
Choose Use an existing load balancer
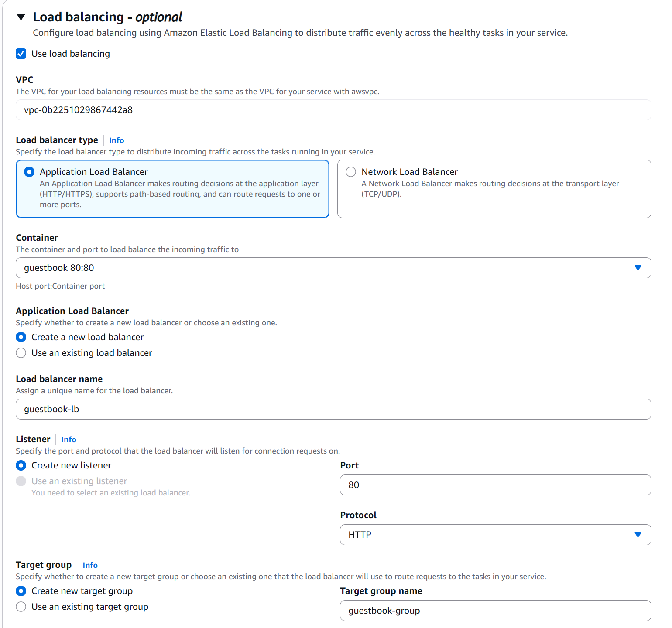(21, 353)
